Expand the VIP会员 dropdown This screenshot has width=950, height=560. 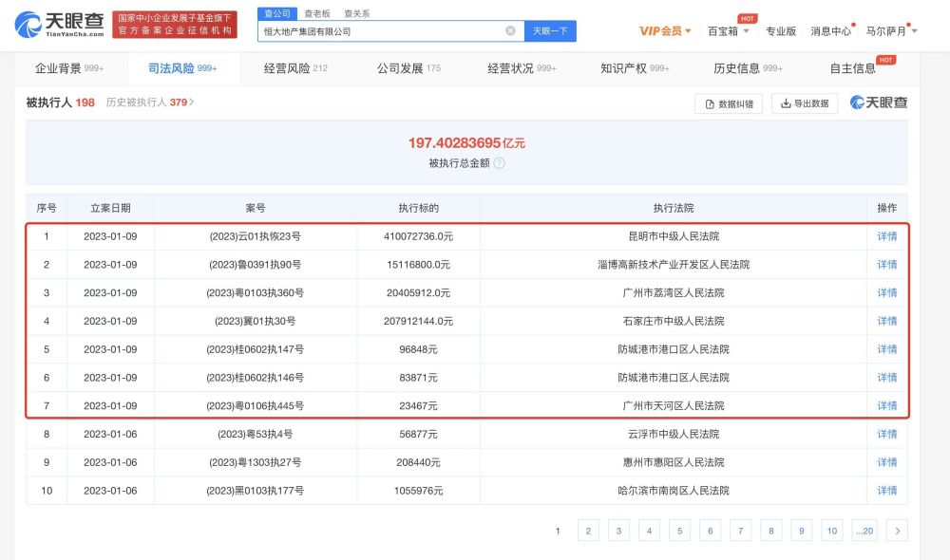[665, 31]
